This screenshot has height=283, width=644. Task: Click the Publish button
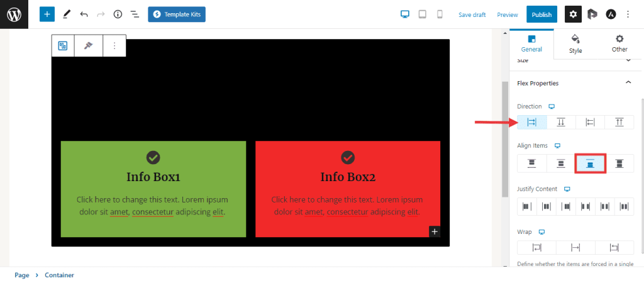(541, 14)
